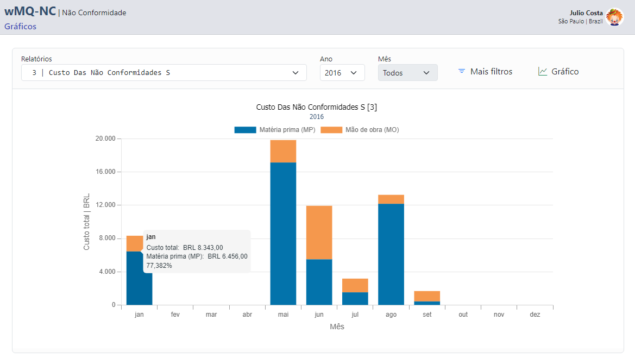The width and height of the screenshot is (635, 364).
Task: Click the nov x-axis label
Action: (x=499, y=314)
